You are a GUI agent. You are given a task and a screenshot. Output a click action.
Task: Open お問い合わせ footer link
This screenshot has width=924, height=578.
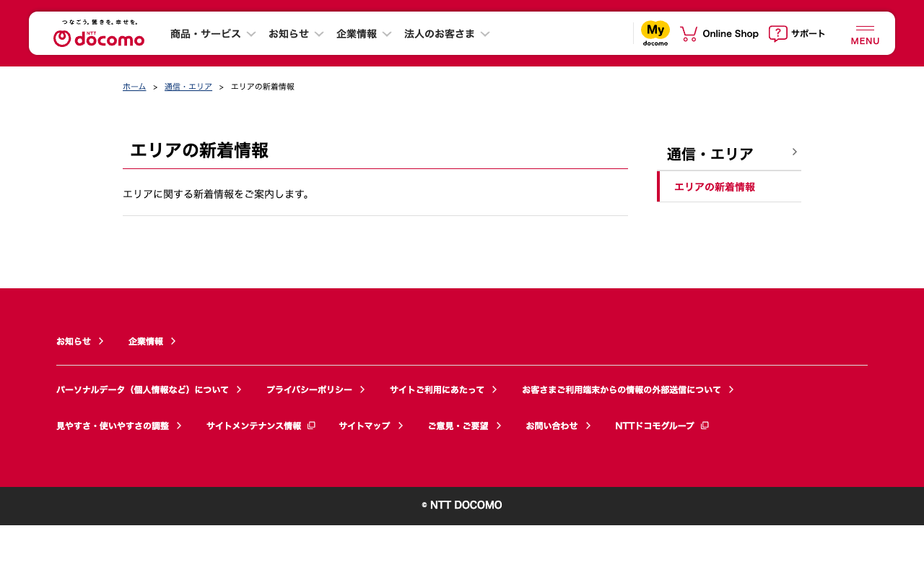[559, 426]
